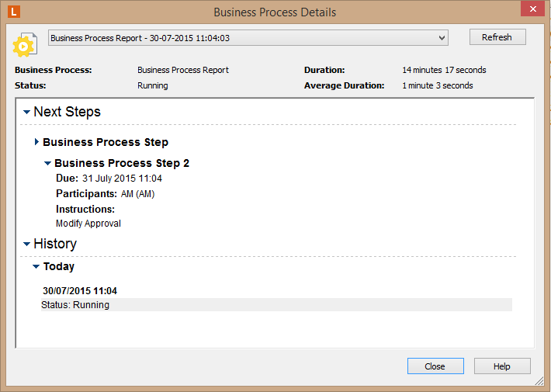Click the window resize grip corner

click(x=539, y=380)
